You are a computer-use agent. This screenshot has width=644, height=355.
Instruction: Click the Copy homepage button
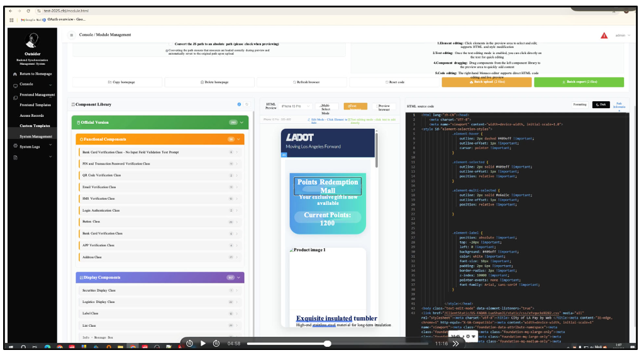coord(118,82)
